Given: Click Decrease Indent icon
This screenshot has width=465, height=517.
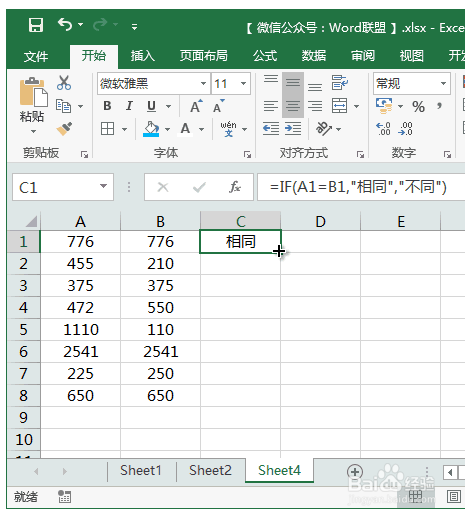Looking at the screenshot, I should 271,129.
